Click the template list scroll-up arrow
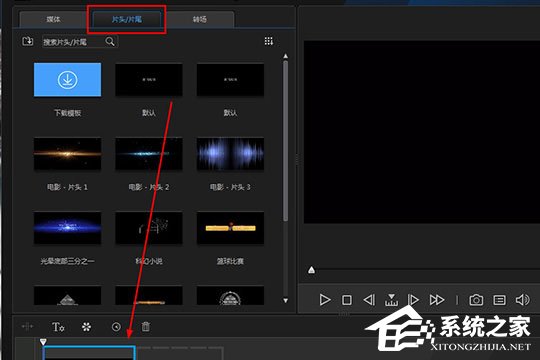This screenshot has width=540, height=360. [x=285, y=56]
